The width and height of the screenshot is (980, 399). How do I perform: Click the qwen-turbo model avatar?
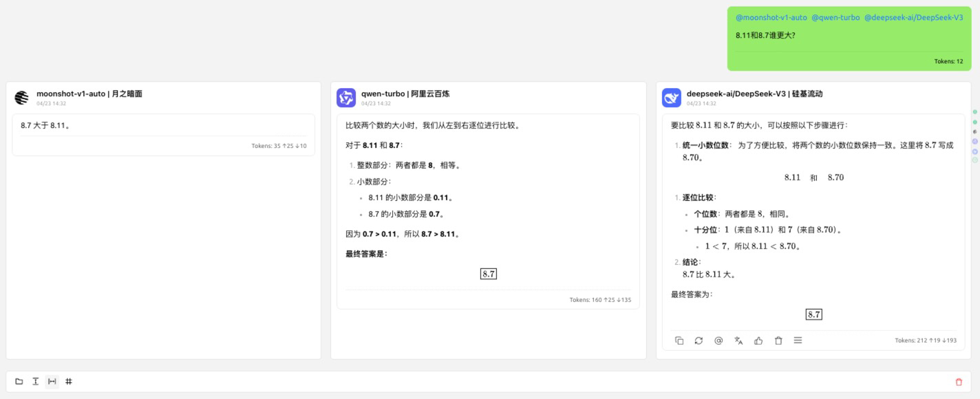pos(346,98)
